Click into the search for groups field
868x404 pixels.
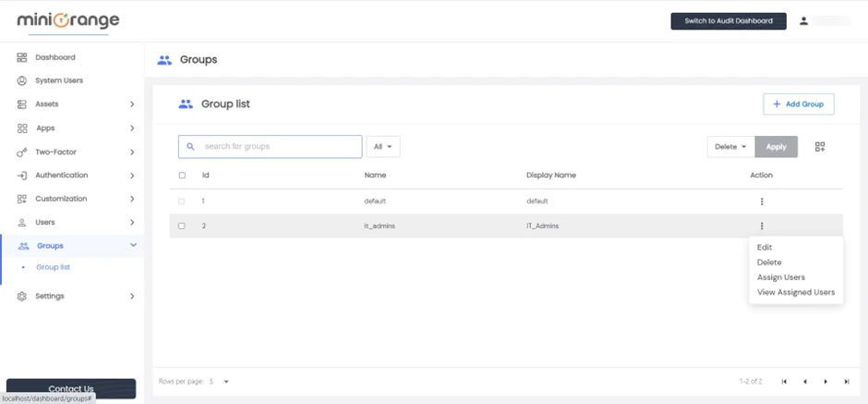point(271,147)
